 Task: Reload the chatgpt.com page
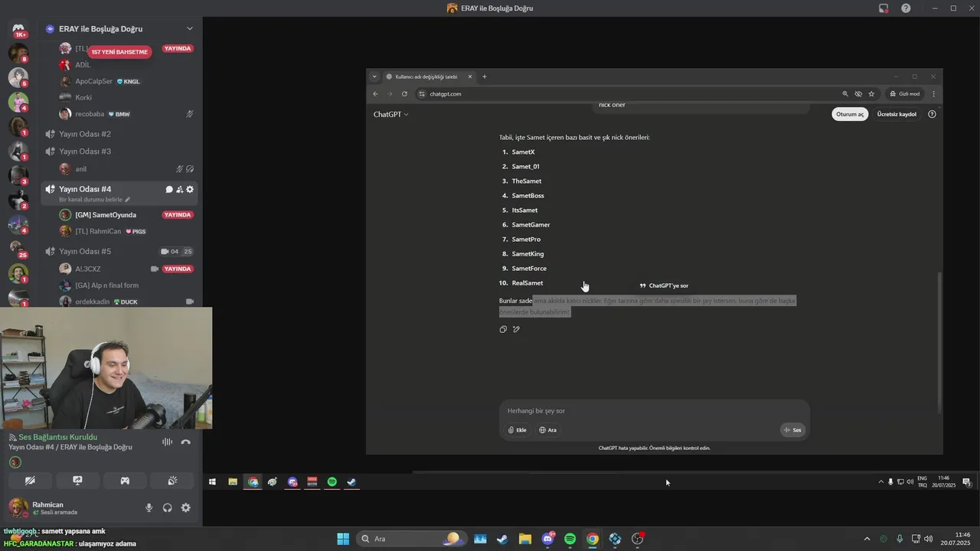point(404,94)
